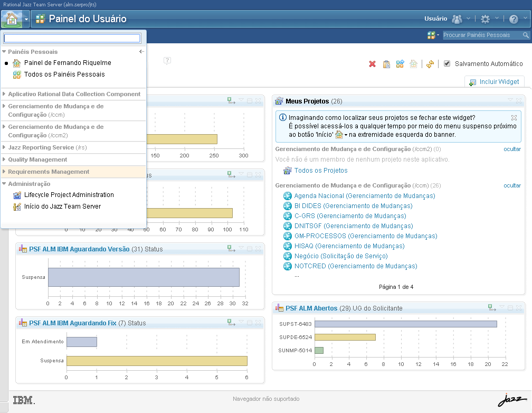Screen dimensions: 532x413
Task: Open NOTCRED (Gerenciamento de Mudanças) project
Action: [x=356, y=266]
